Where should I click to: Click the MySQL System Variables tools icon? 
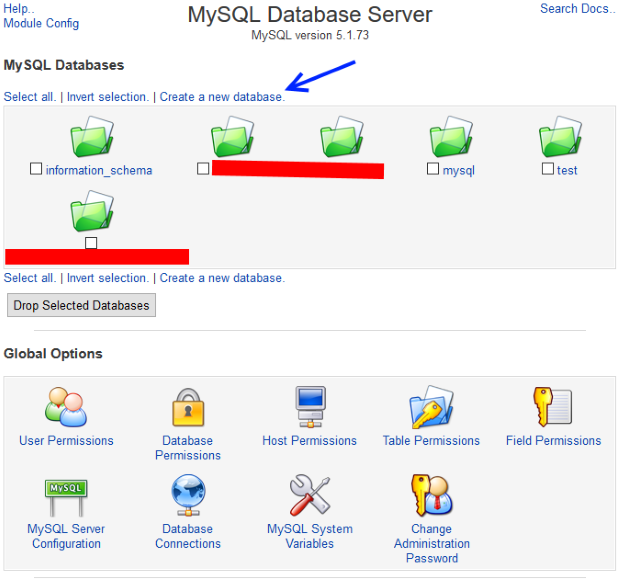click(310, 495)
